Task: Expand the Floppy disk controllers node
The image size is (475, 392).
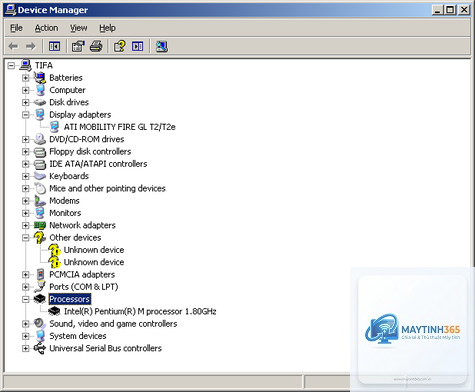Action: point(25,151)
